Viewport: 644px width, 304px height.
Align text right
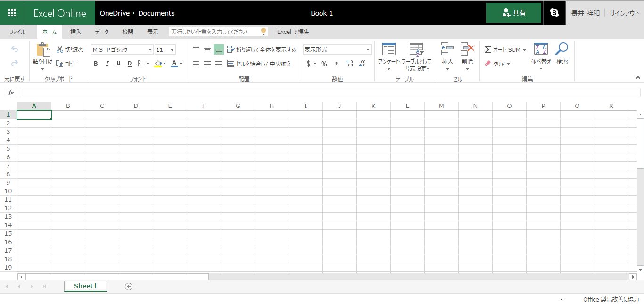[x=219, y=64]
